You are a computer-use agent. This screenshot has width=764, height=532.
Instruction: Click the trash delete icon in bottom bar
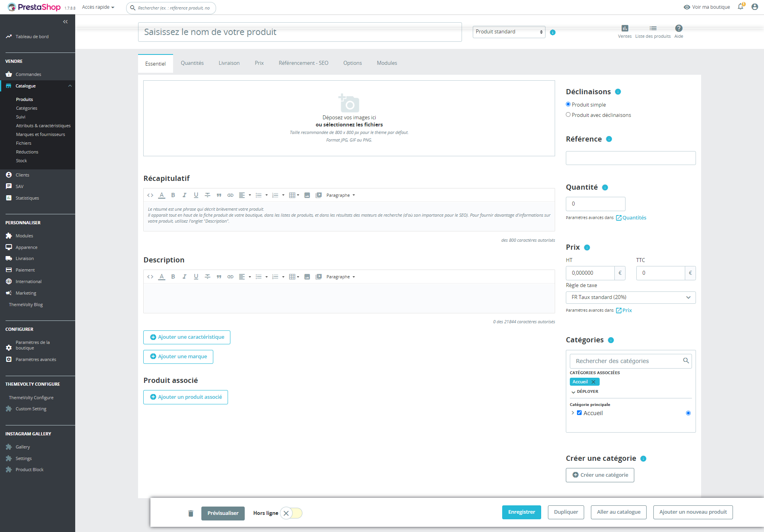[191, 513]
